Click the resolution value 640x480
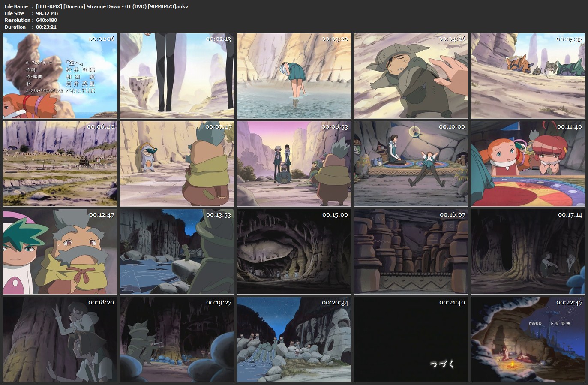 [x=47, y=20]
